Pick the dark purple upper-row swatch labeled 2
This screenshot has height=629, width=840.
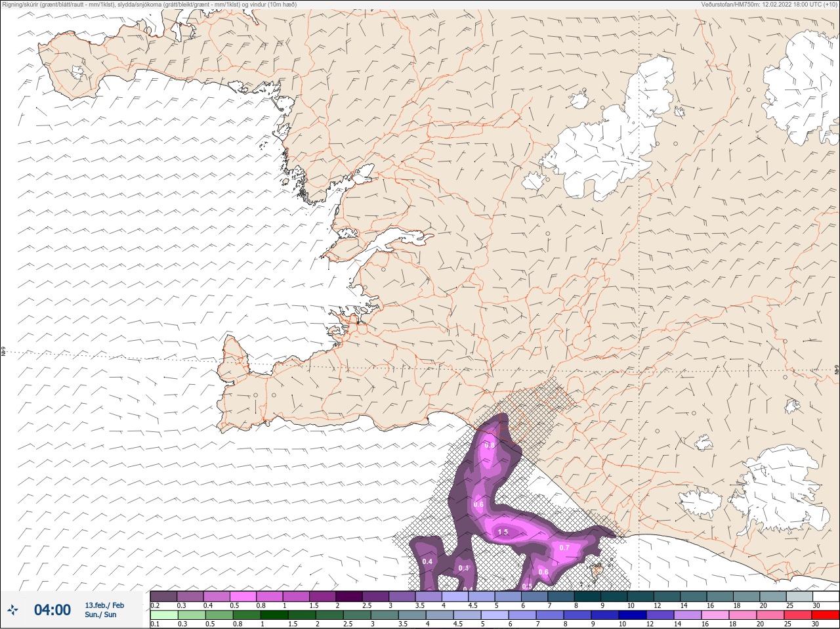(x=350, y=596)
